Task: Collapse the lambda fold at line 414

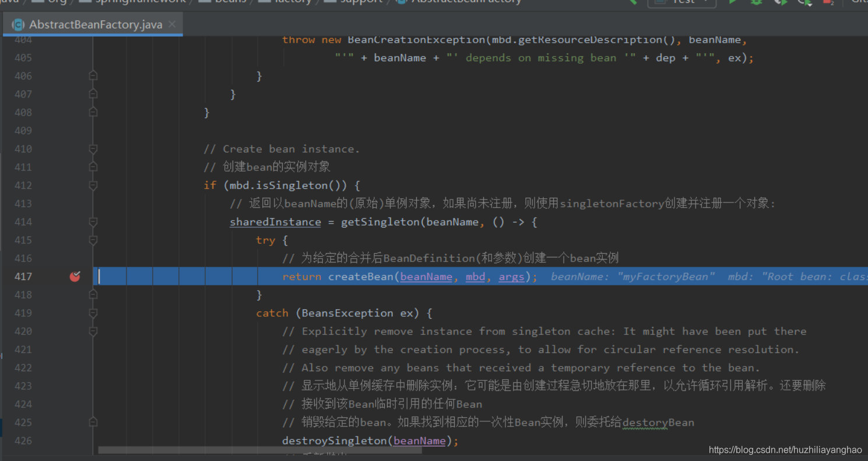Action: (x=93, y=222)
